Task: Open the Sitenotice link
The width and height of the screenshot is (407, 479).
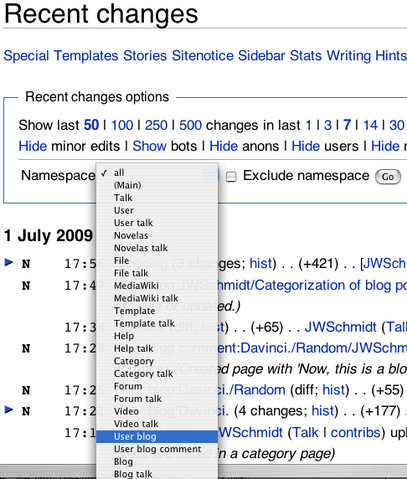Action: click(202, 56)
